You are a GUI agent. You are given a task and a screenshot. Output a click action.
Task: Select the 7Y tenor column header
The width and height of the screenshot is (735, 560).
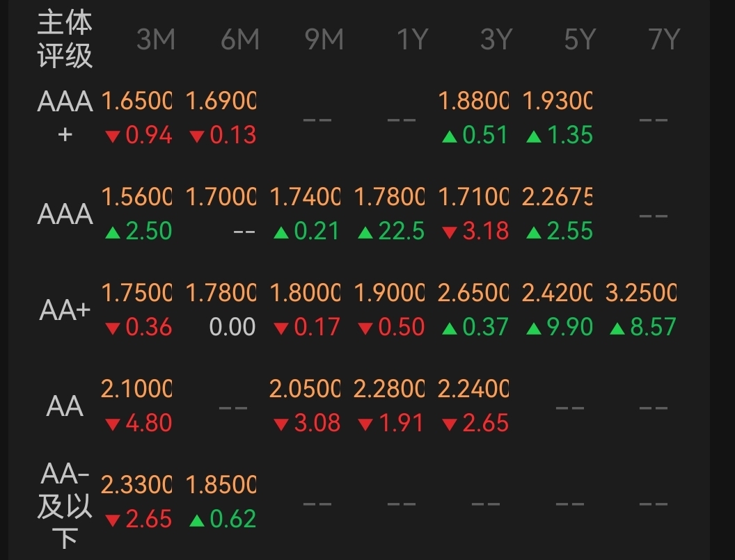coord(663,40)
